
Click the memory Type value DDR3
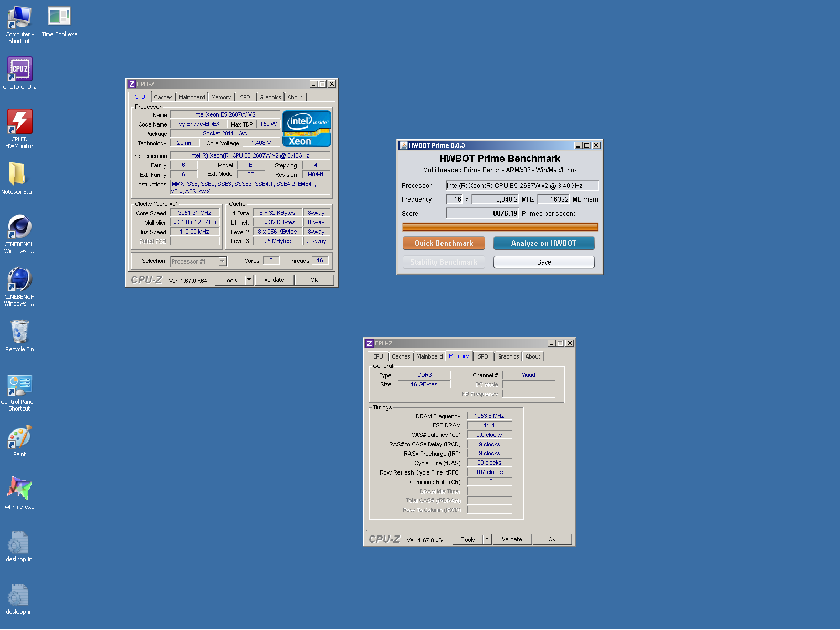[424, 375]
